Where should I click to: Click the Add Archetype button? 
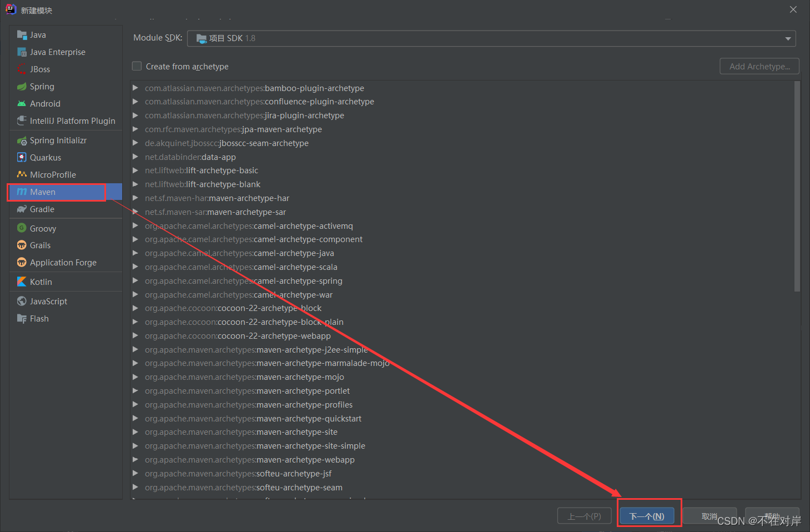tap(759, 66)
